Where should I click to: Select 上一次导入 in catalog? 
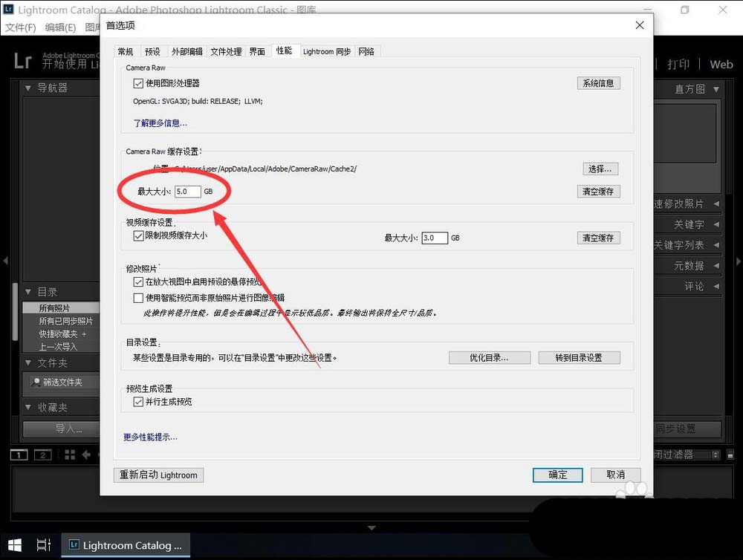tap(61, 347)
